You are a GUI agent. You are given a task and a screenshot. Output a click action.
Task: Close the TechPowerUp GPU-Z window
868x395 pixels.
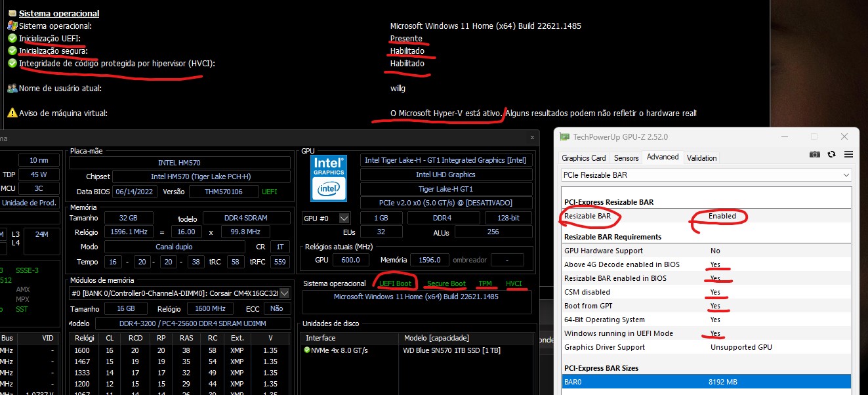(x=844, y=136)
